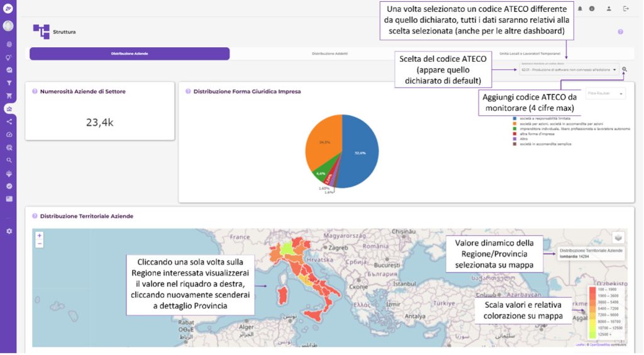Expand the filter dropdown in pie chart card
This screenshot has height=355, width=644.
pyautogui.click(x=605, y=94)
